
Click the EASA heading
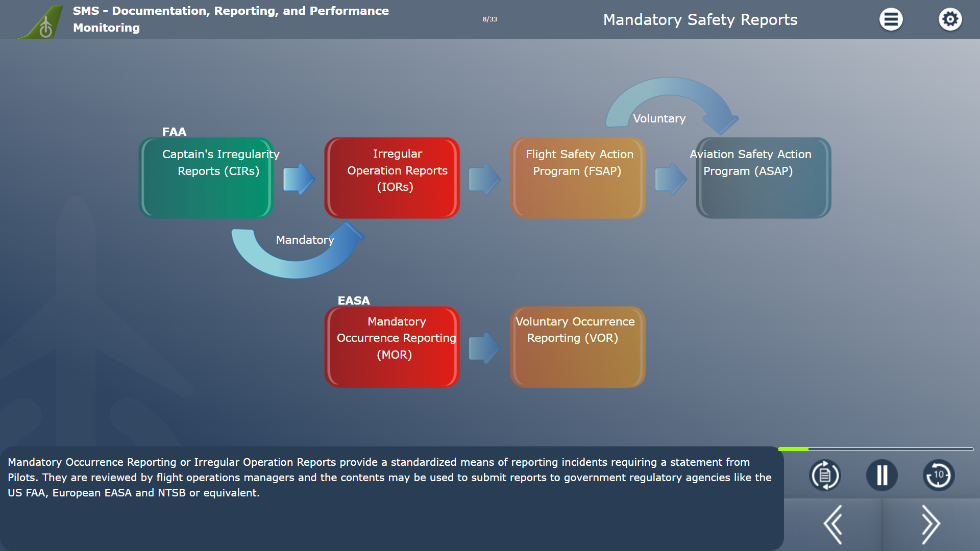tap(354, 300)
